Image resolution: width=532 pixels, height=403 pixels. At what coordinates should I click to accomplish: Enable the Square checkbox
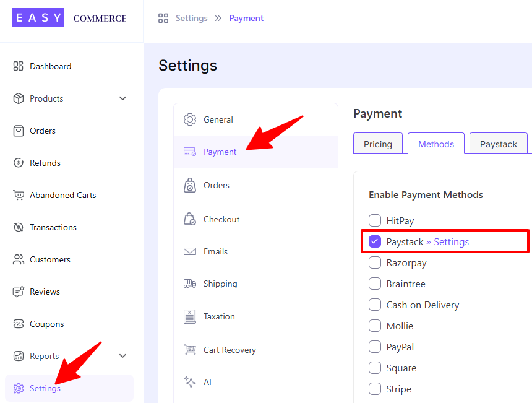(375, 368)
